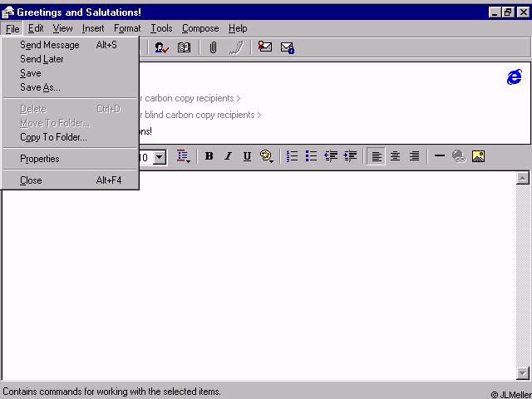The width and height of the screenshot is (532, 399).
Task: Open the font color palette
Action: [x=267, y=156]
